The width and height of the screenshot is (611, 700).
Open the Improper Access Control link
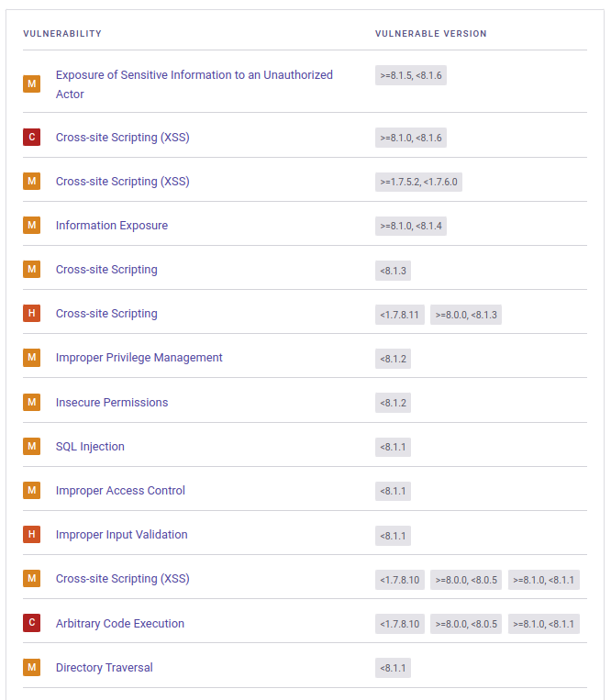coord(120,491)
